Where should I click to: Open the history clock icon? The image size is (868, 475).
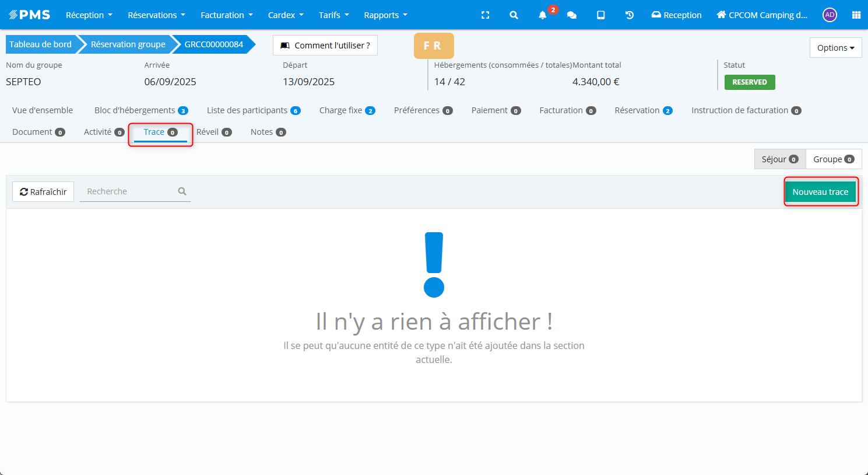[x=630, y=15]
